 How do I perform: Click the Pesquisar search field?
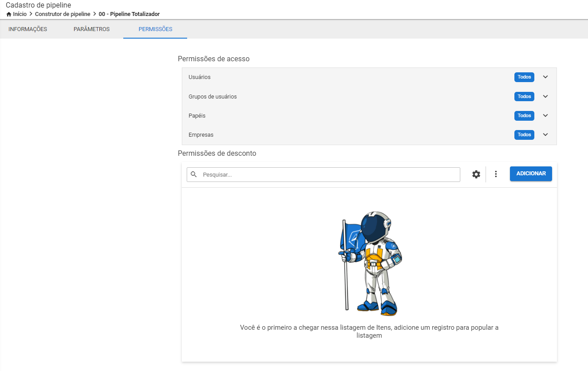click(323, 174)
